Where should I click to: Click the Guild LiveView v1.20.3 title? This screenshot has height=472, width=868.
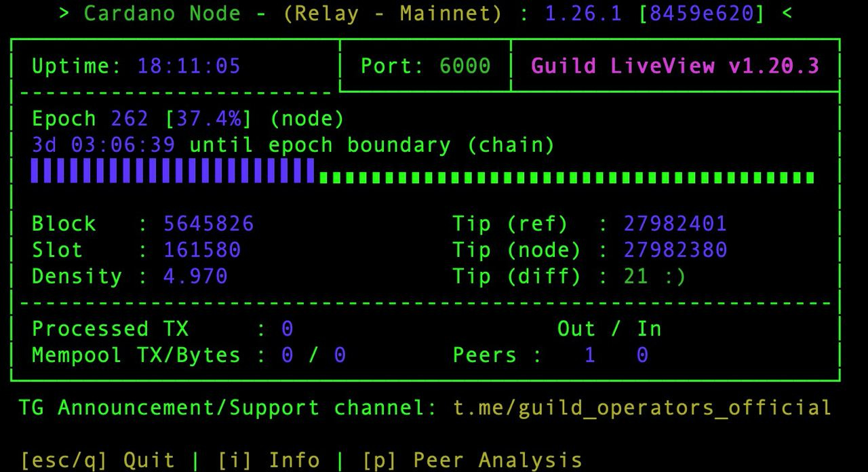coord(675,66)
